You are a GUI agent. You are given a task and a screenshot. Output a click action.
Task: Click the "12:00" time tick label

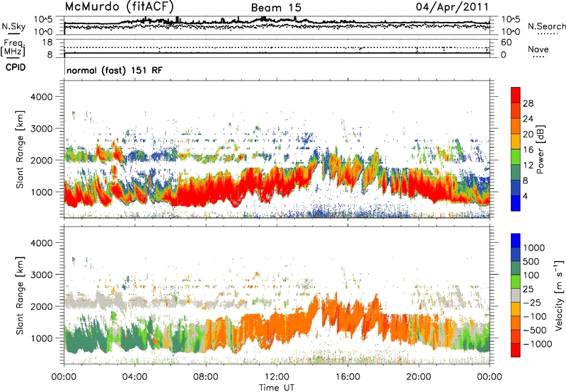[x=277, y=376]
